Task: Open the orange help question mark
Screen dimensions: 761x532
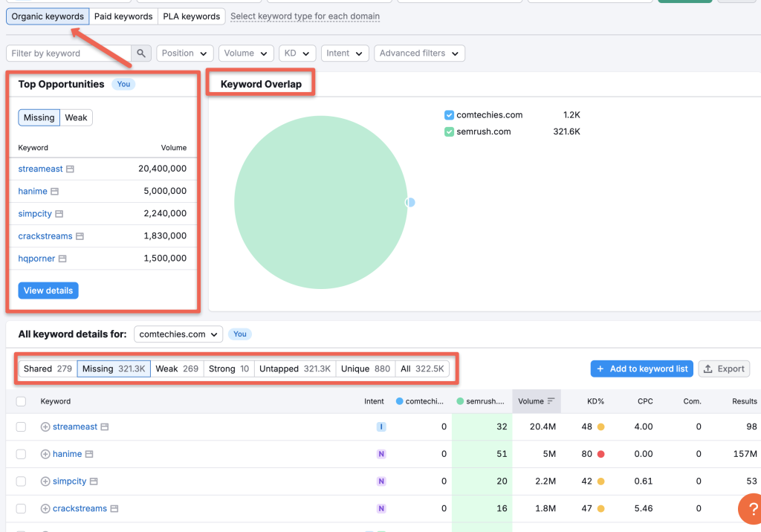Action: click(x=749, y=508)
